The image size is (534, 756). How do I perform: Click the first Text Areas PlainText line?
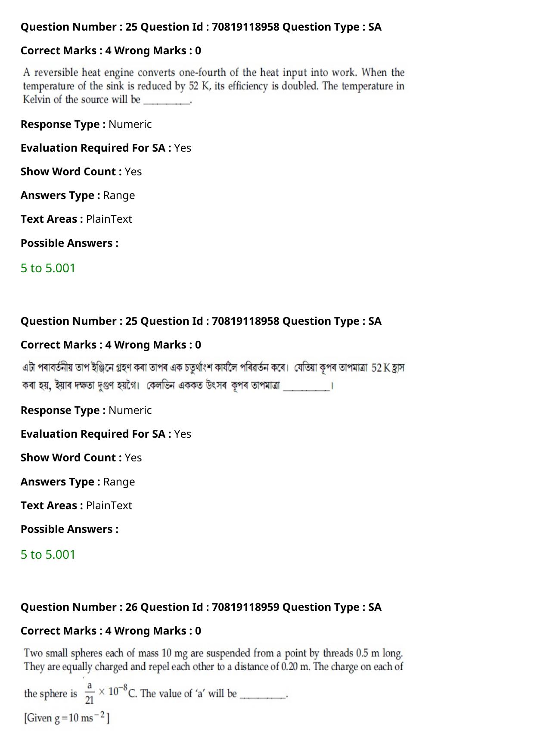pos(76,219)
